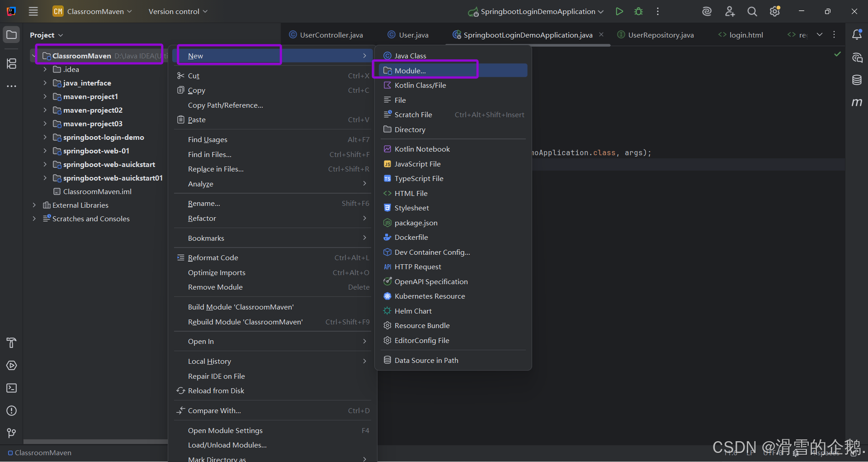The height and width of the screenshot is (462, 868).
Task: Click Reload from Disk
Action: [273, 391]
